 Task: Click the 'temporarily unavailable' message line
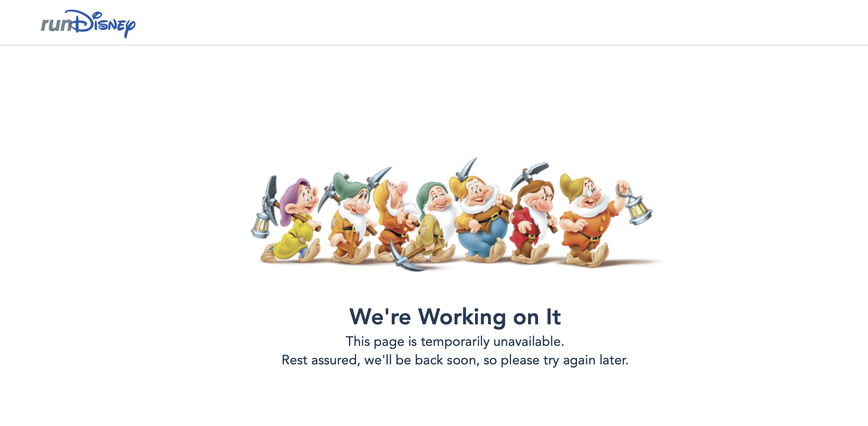pos(455,341)
